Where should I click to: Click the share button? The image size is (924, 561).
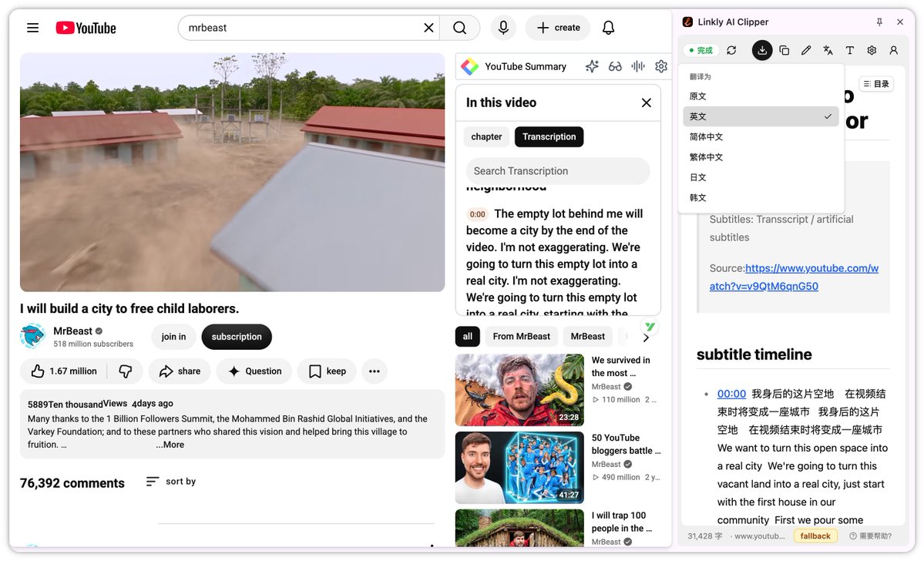(x=180, y=371)
